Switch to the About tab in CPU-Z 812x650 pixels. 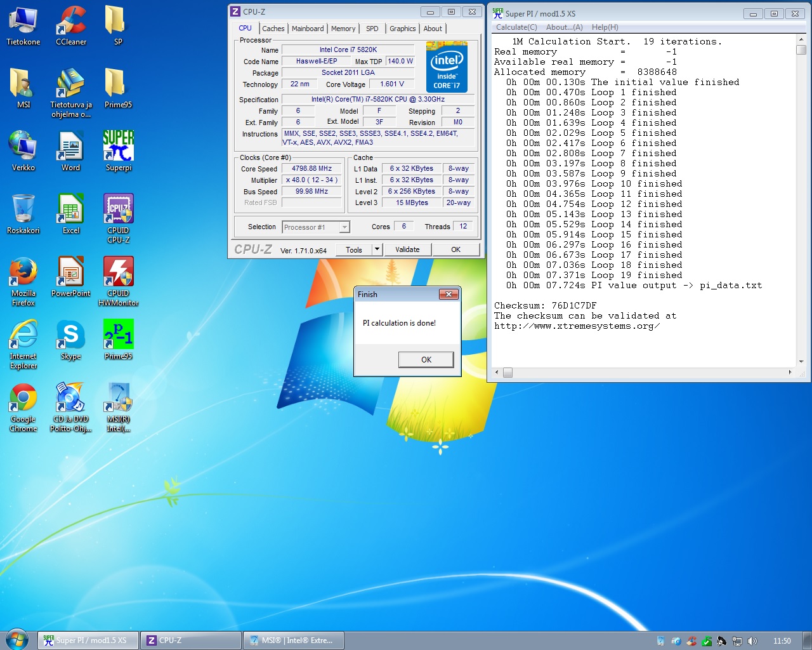[x=433, y=29]
